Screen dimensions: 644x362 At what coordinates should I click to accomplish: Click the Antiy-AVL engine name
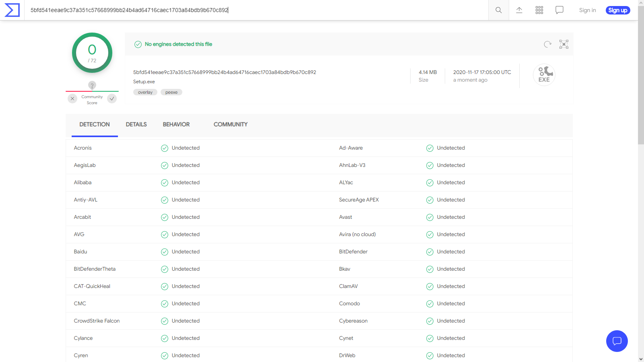(x=86, y=200)
